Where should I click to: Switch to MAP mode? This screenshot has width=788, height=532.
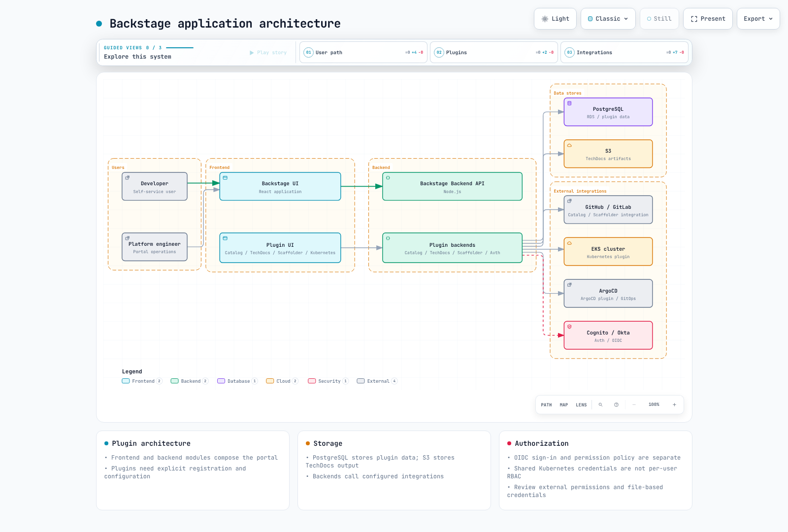coord(564,405)
